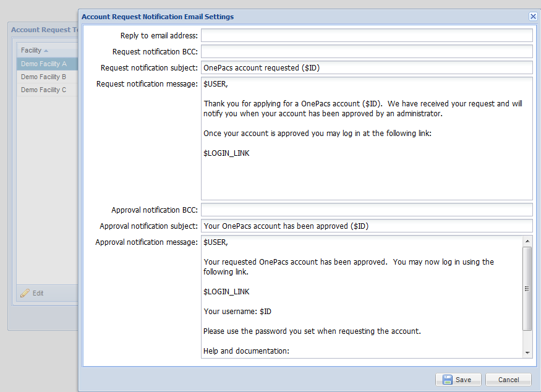Focus the Reply to email address field

pyautogui.click(x=367, y=35)
